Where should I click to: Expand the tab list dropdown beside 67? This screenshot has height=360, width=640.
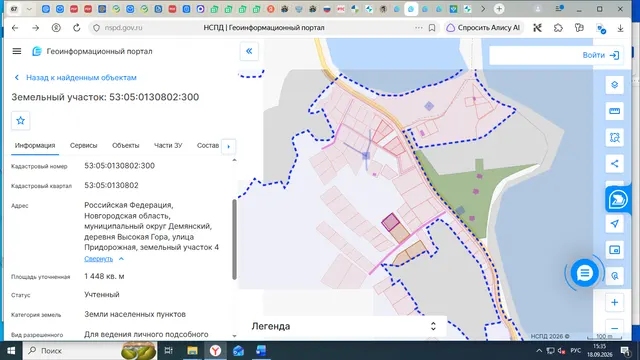[29, 9]
